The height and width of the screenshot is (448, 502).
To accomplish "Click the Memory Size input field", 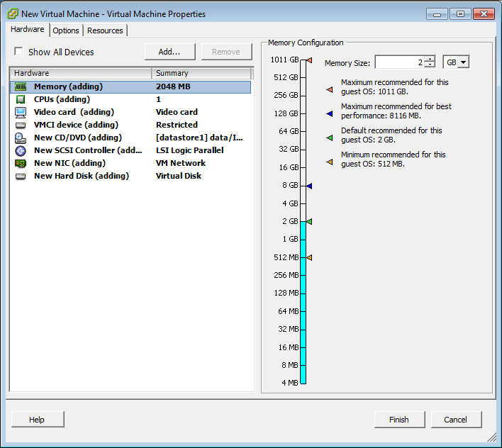I will (x=399, y=62).
